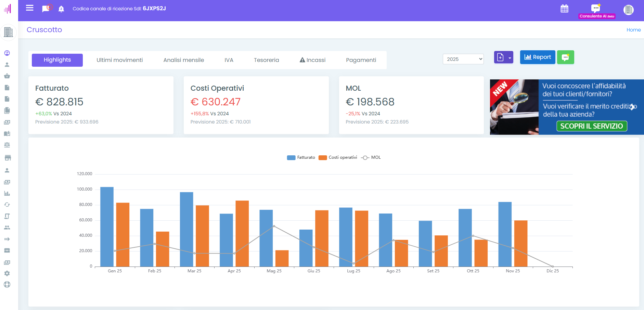Click the calendar icon in the top bar
This screenshot has height=310, width=644.
[x=565, y=8]
